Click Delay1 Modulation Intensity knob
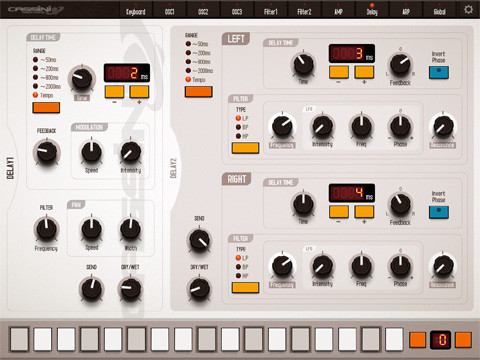This screenshot has width=480, height=360. click(x=131, y=152)
